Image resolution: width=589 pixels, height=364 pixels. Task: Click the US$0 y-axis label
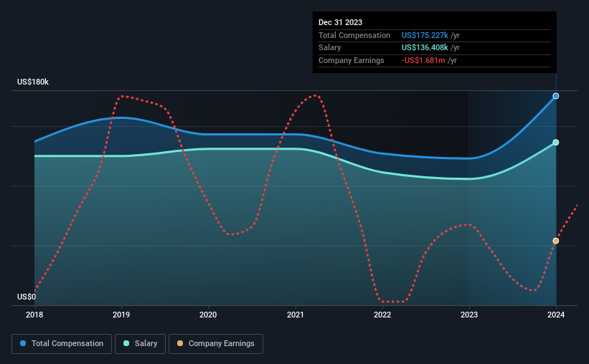[27, 297]
